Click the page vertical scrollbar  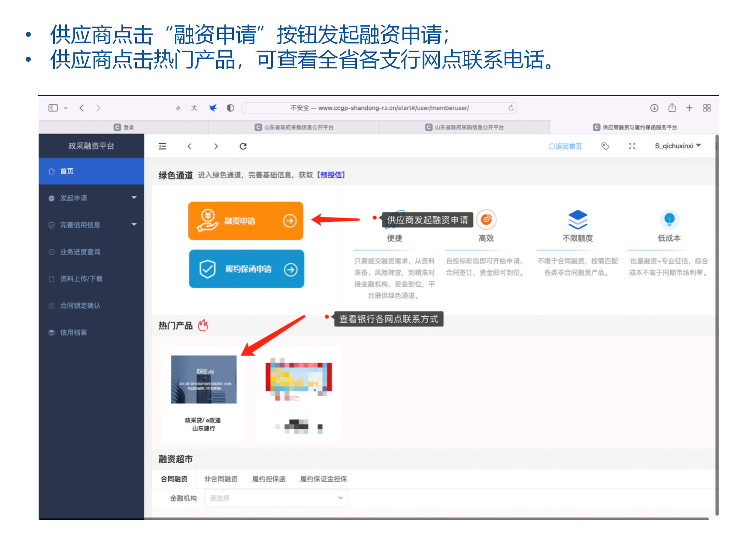click(717, 325)
